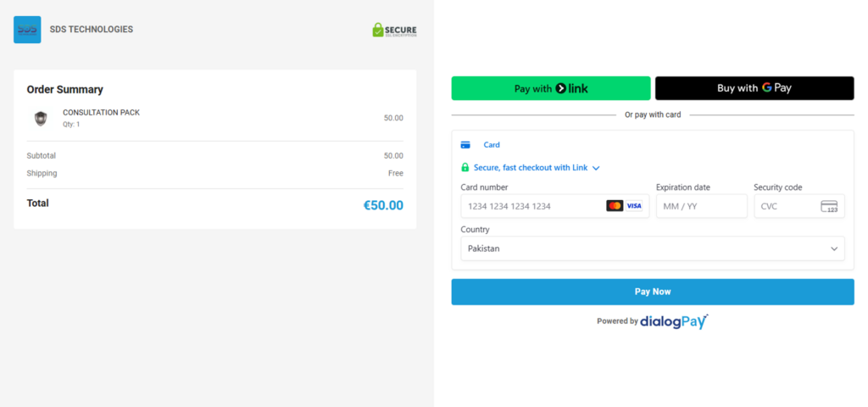Click the Visa logo in card field

pyautogui.click(x=634, y=206)
